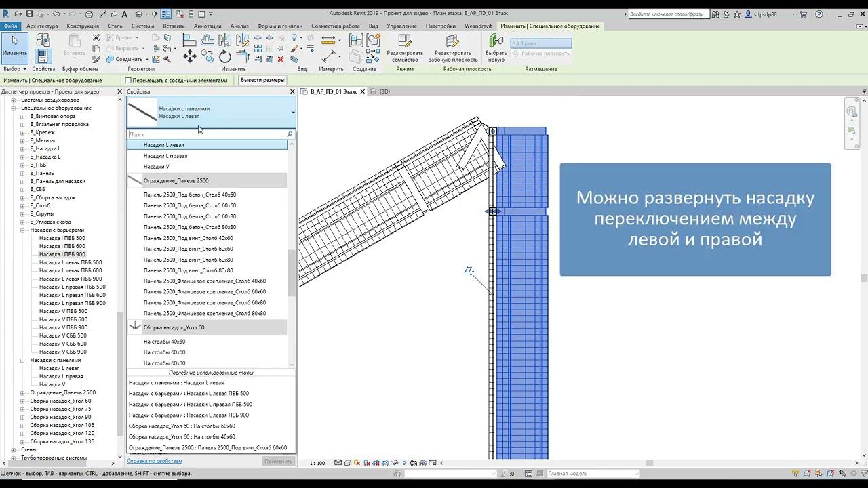
Task: Click the Rotate tool icon
Action: click(225, 57)
